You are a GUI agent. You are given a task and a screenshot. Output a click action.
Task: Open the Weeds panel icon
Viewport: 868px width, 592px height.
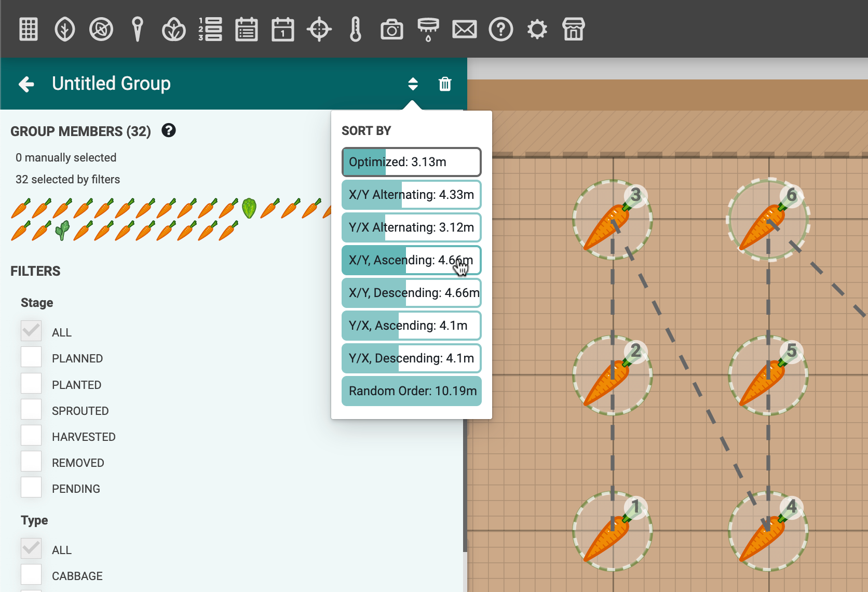101,29
